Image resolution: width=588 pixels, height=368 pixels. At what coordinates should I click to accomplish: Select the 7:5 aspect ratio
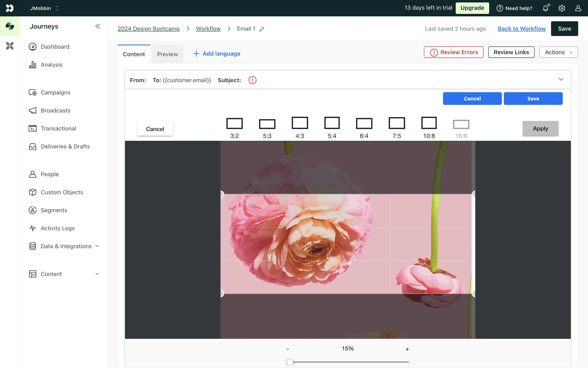pyautogui.click(x=397, y=123)
